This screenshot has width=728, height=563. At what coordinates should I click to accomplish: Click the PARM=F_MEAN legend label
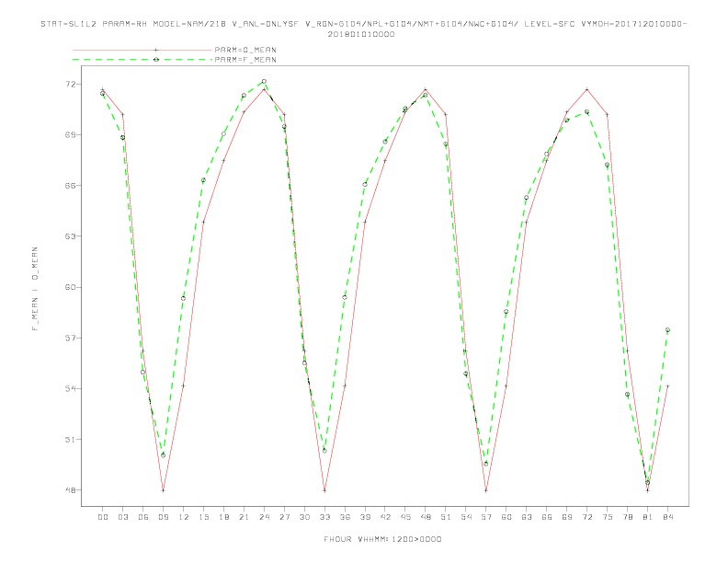245,60
